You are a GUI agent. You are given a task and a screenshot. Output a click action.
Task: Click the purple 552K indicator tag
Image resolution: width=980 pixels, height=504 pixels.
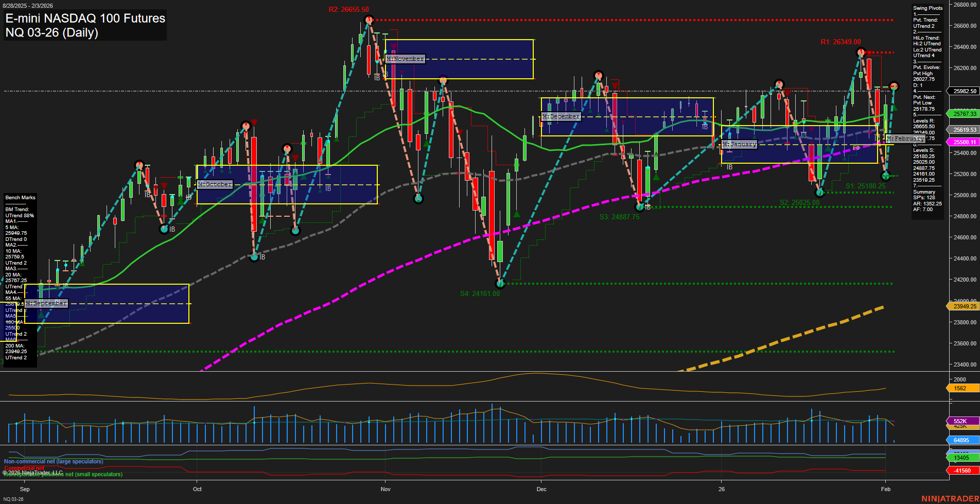coord(960,421)
